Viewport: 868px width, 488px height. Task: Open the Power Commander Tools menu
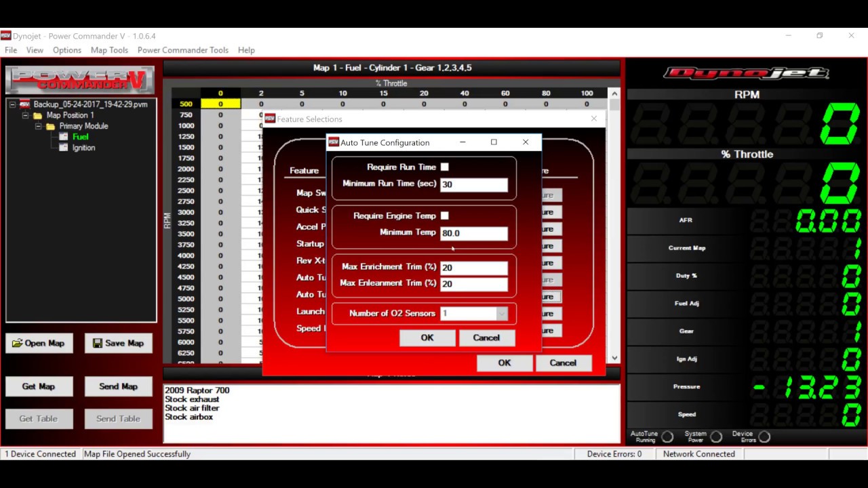(183, 50)
